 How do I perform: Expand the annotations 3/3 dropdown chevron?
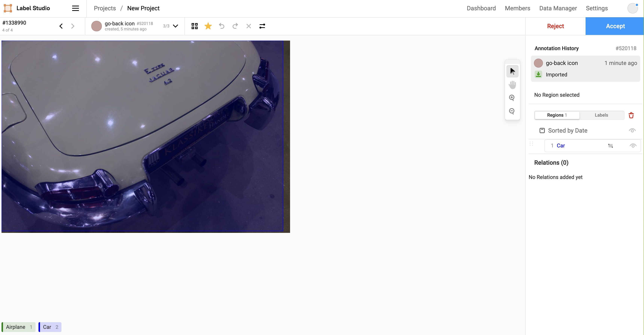[x=175, y=26]
